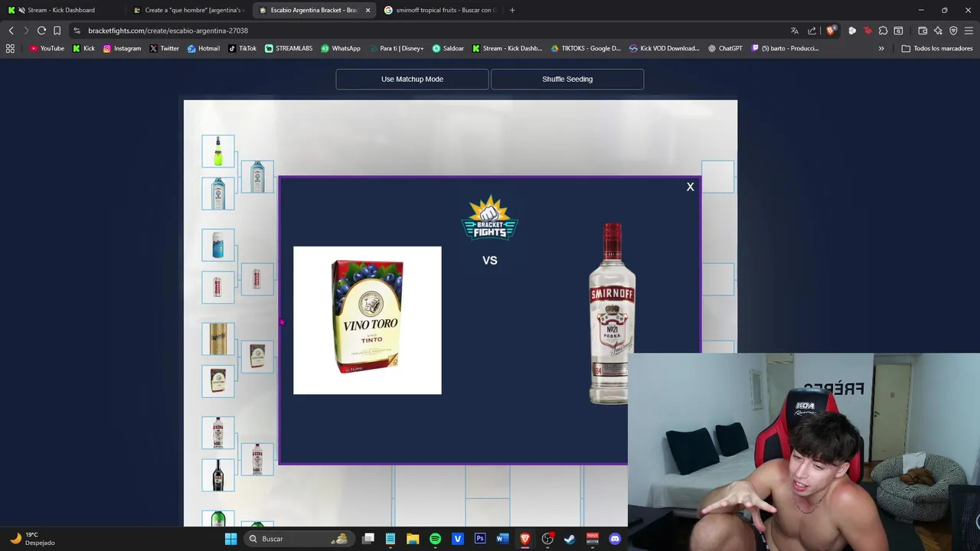Switch to the Create a "que hombre" tab
The height and width of the screenshot is (551, 980).
coord(187,10)
